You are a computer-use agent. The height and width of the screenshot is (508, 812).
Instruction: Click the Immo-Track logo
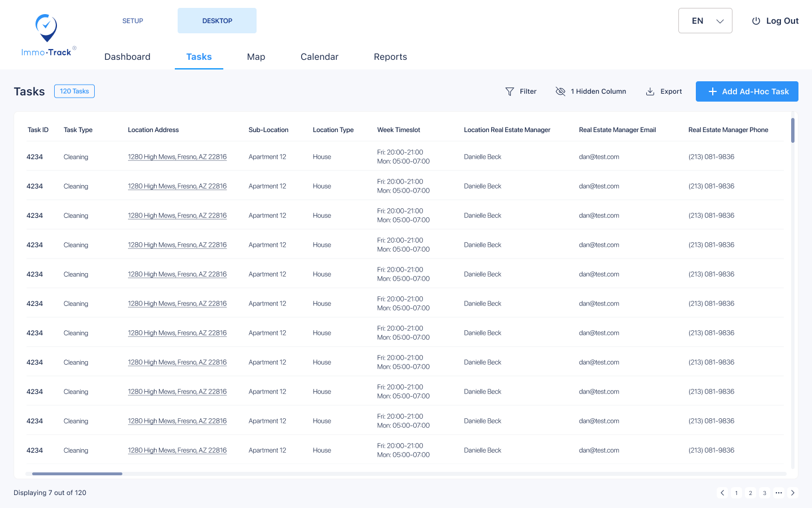point(48,36)
